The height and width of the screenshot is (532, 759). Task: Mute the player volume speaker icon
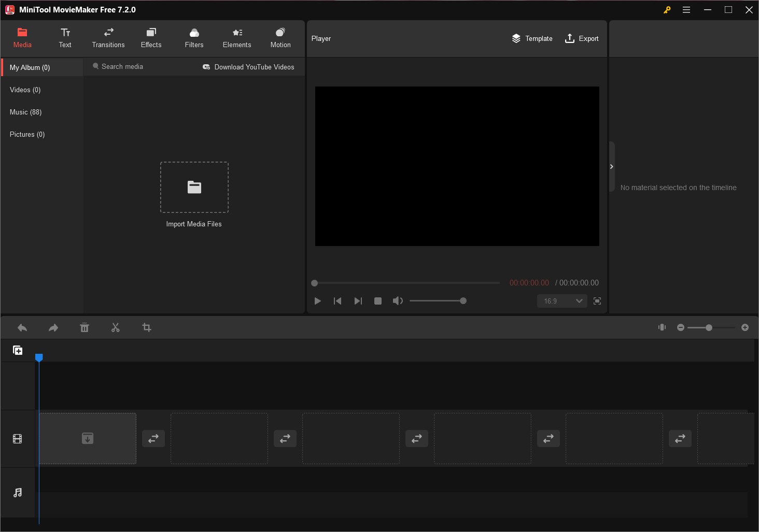coord(398,301)
